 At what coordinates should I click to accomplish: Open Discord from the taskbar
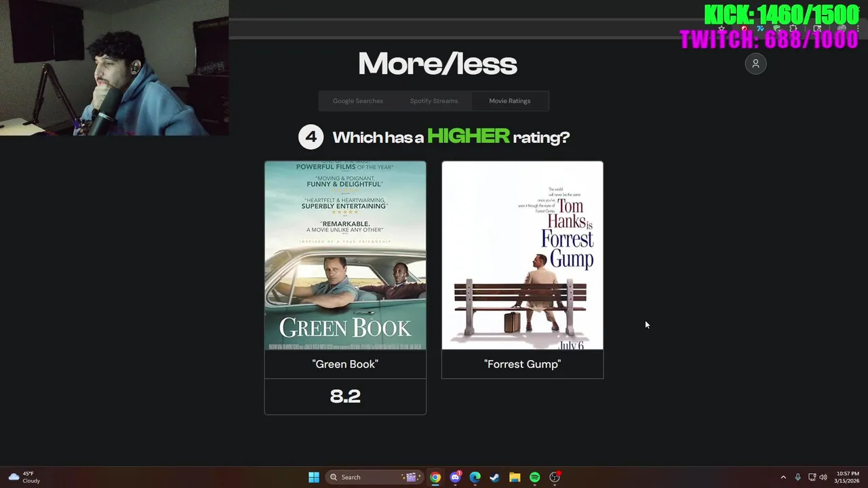[x=455, y=477]
